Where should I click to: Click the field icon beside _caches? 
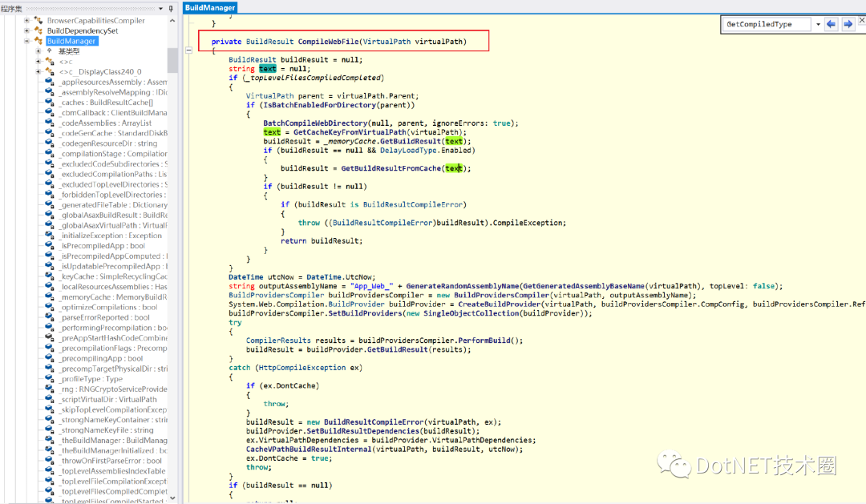pos(50,103)
